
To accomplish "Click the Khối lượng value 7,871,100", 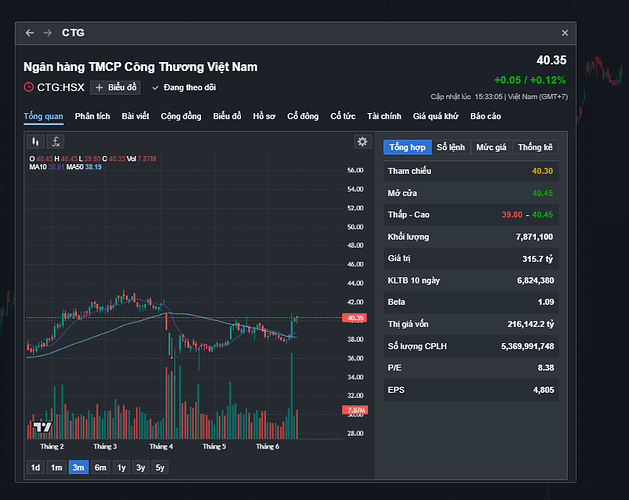I will pos(534,237).
